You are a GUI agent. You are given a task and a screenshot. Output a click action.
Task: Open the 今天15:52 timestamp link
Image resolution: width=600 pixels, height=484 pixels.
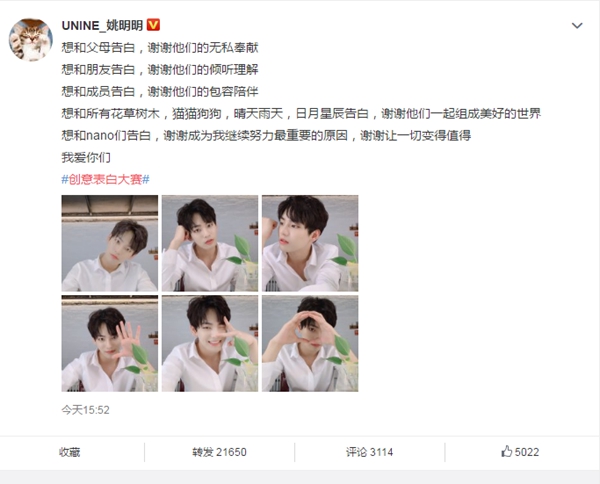[85, 410]
